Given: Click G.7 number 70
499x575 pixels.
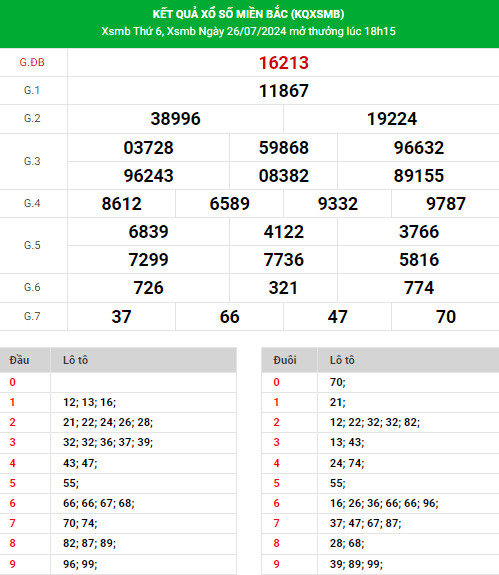Looking at the screenshot, I should (446, 316).
